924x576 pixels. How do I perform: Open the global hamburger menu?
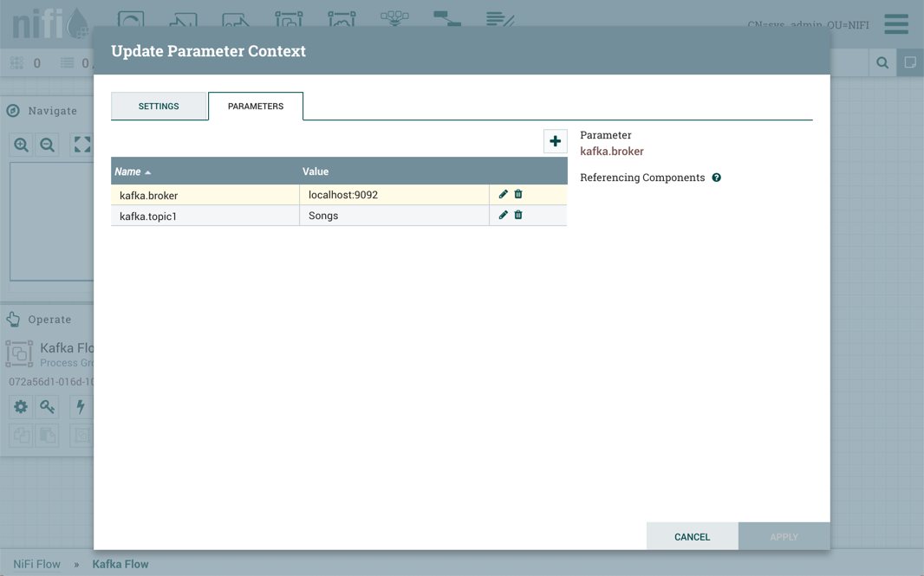pyautogui.click(x=896, y=23)
